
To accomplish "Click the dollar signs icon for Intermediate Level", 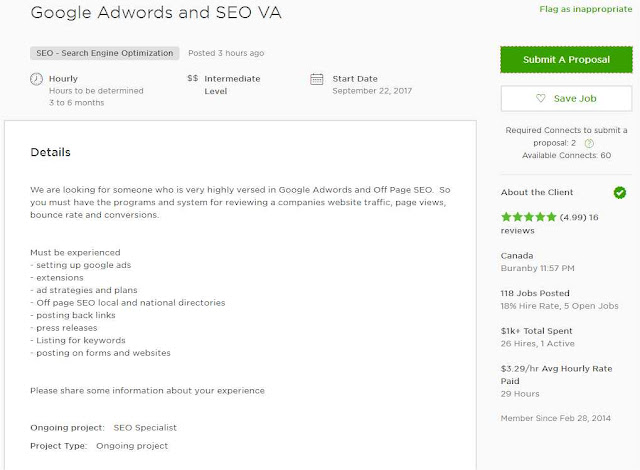I will click(x=192, y=77).
